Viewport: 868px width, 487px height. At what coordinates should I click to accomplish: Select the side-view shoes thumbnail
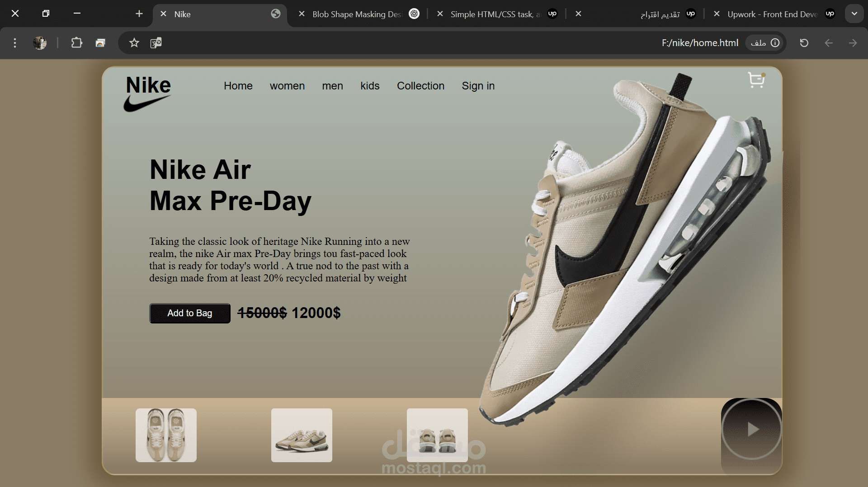[x=302, y=435]
